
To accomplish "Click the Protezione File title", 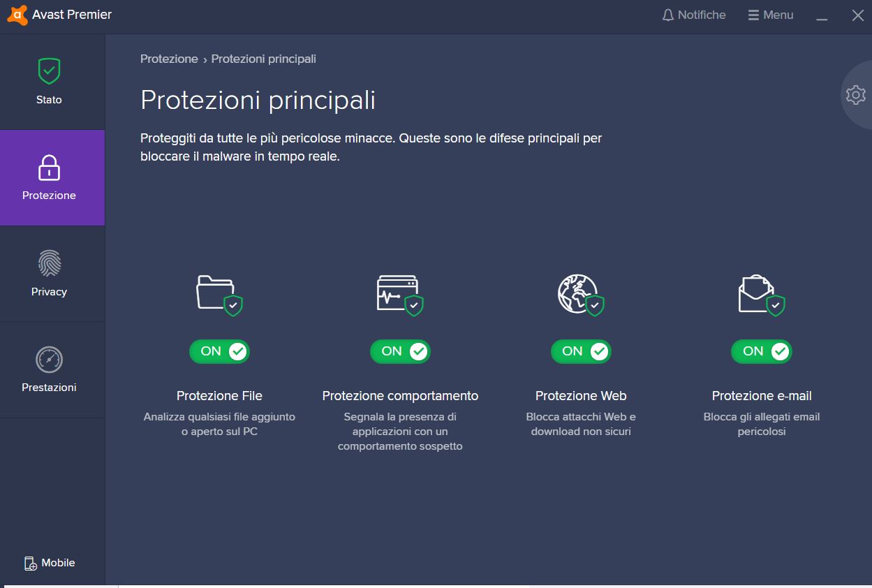I will point(219,396).
